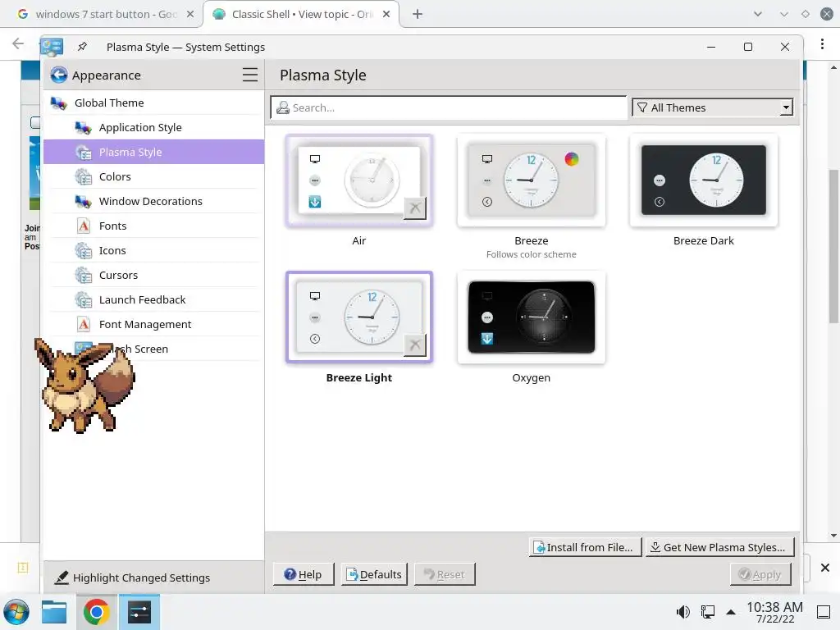Click the show desktop icon in tray
Viewport: 840px width, 630px height.
824,612
